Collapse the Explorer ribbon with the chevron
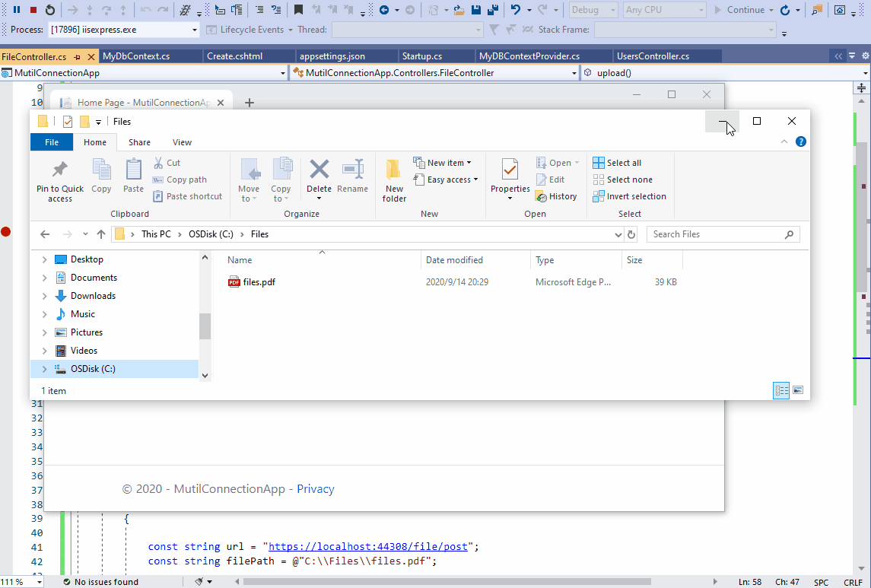The image size is (871, 588). coord(784,141)
